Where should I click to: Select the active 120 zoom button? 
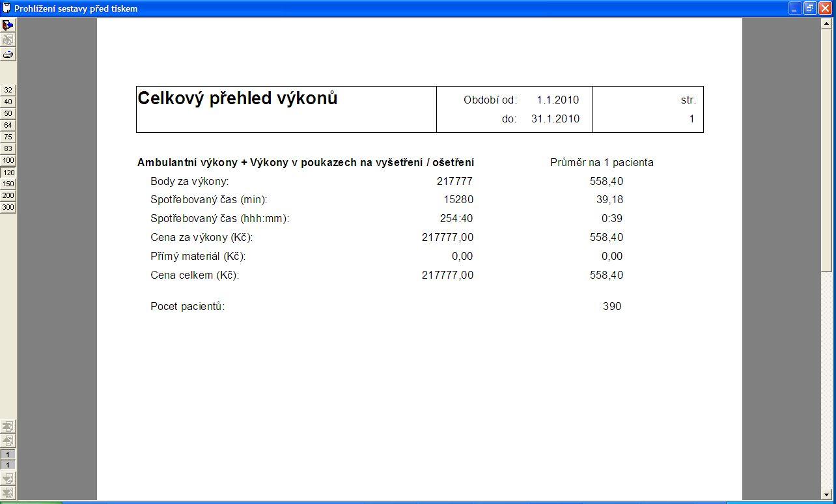[x=8, y=173]
